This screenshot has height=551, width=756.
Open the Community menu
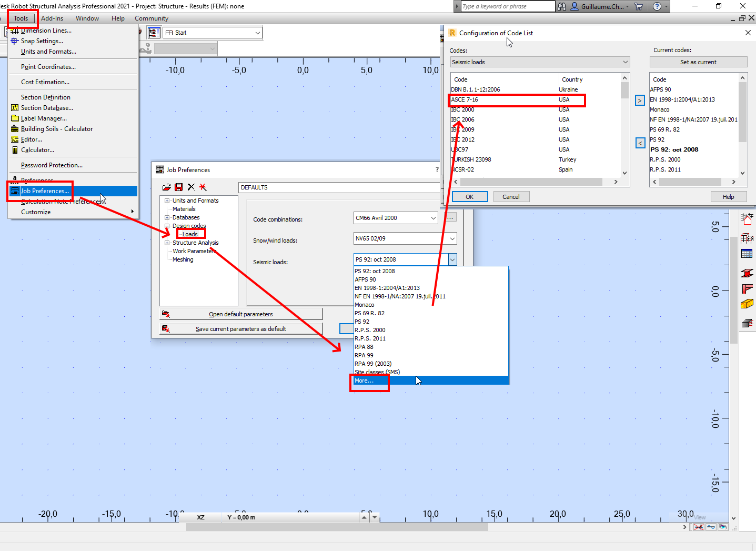(152, 18)
